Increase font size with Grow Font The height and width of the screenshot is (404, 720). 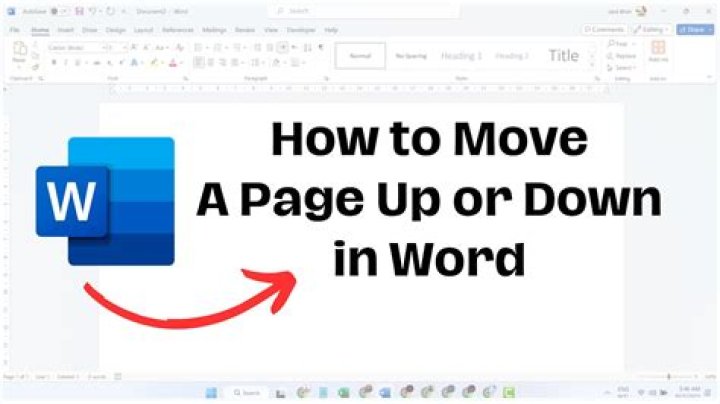pos(134,47)
